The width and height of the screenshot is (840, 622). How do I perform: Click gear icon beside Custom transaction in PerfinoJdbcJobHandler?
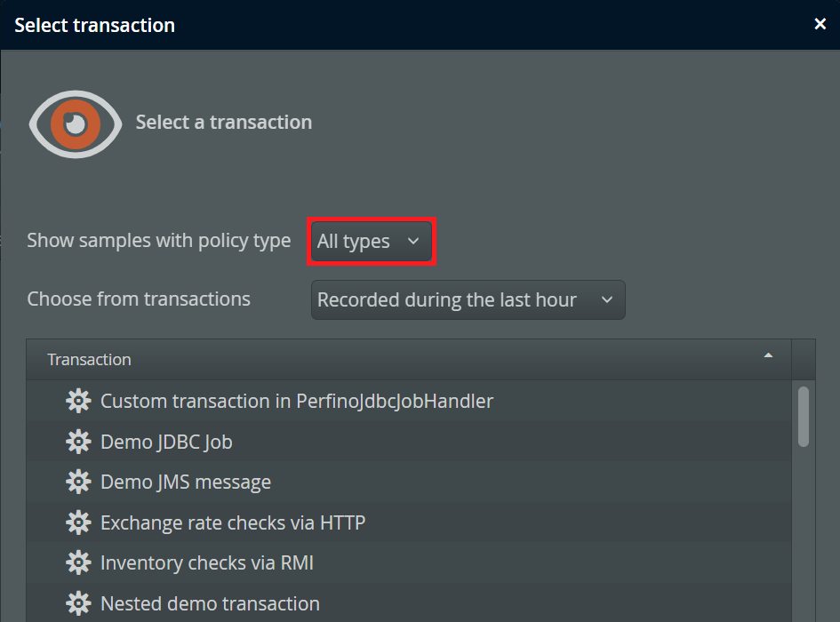coord(78,402)
